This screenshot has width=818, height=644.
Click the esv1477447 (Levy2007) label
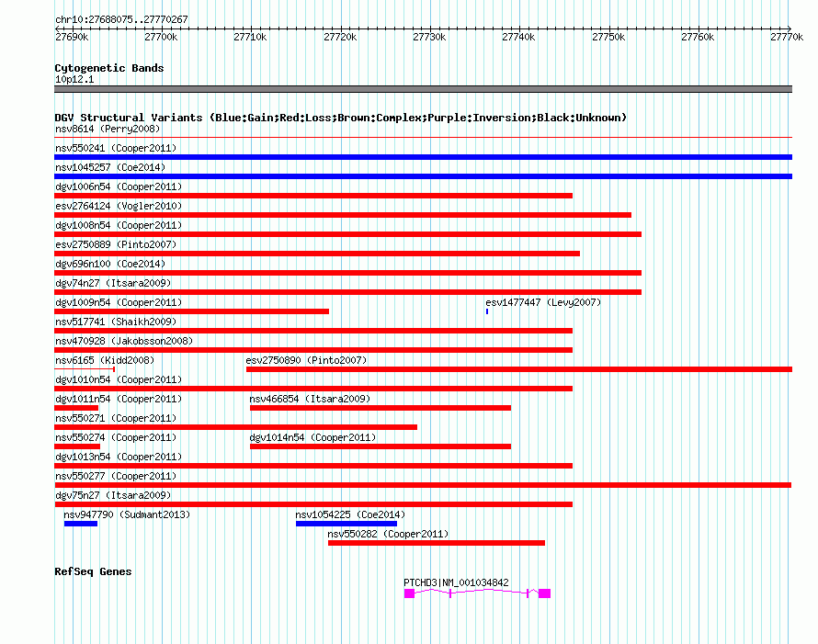click(543, 302)
